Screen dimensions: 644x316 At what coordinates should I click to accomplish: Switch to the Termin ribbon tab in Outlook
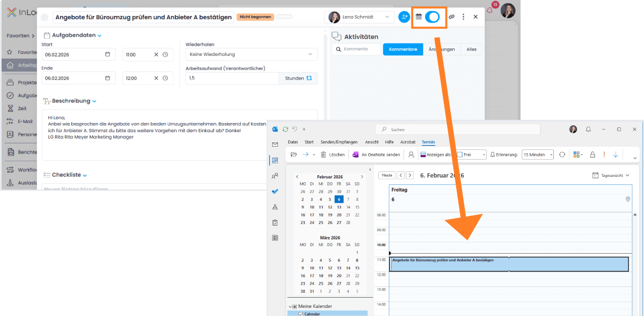pyautogui.click(x=428, y=142)
